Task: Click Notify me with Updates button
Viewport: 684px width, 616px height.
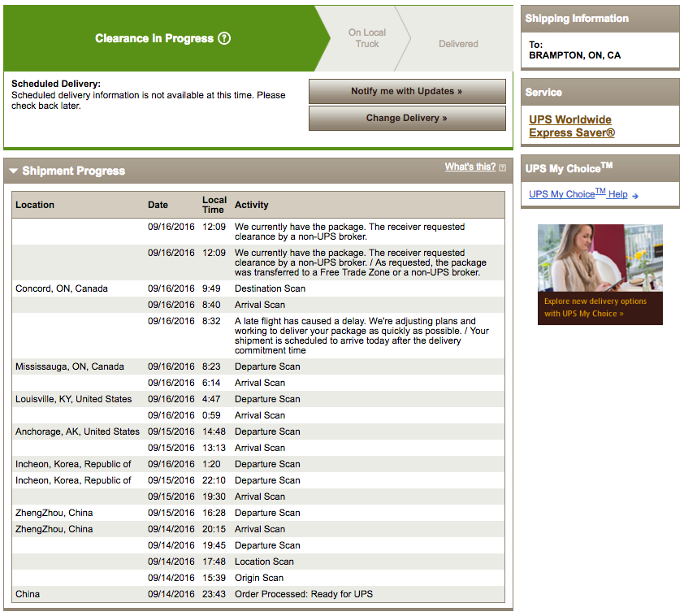Action: coord(407,91)
